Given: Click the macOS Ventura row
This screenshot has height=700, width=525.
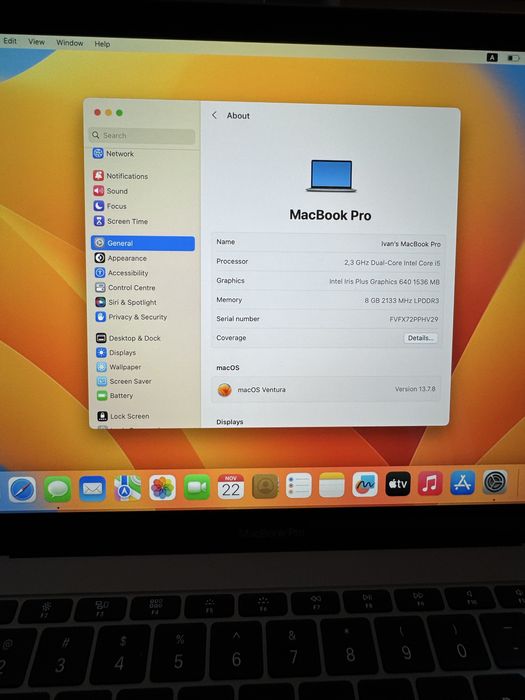Looking at the screenshot, I should 326,389.
